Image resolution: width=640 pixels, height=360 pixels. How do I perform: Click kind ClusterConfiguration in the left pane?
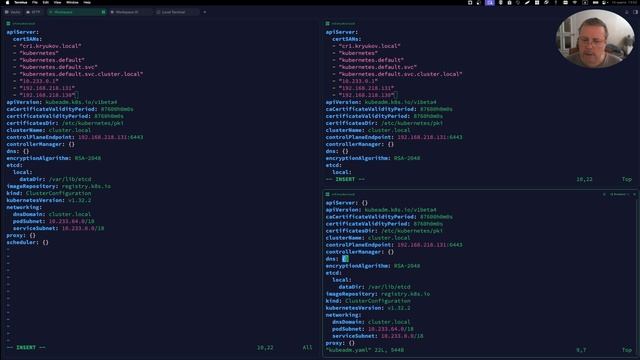coord(49,193)
